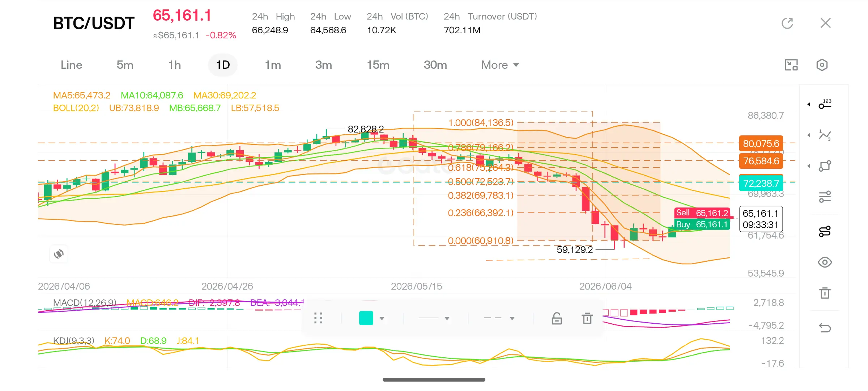The height and width of the screenshot is (391, 868).
Task: Click the cyan line color swatch
Action: click(x=366, y=318)
